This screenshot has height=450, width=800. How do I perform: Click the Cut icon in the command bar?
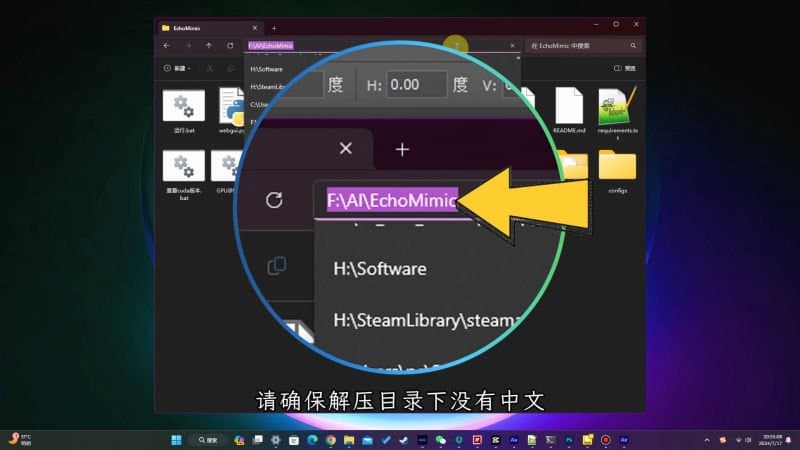(x=210, y=68)
